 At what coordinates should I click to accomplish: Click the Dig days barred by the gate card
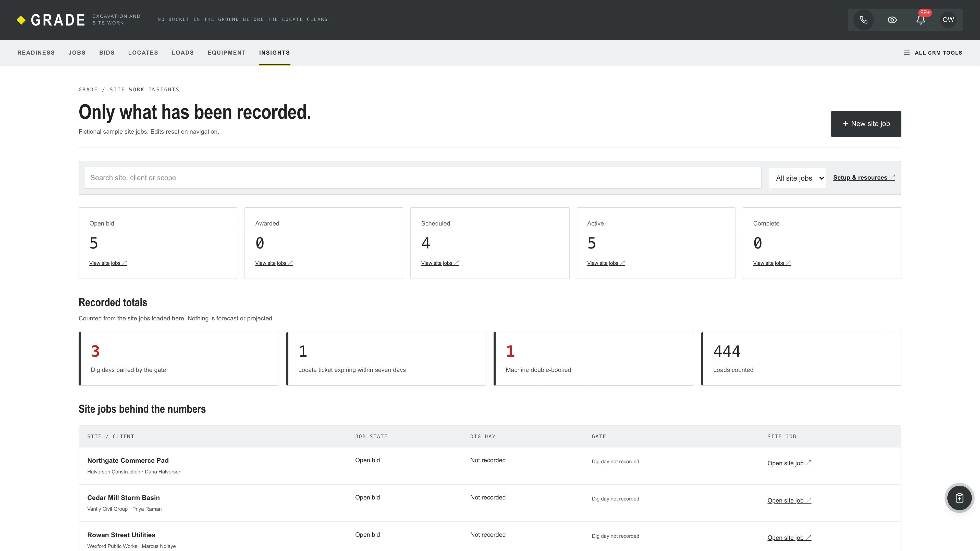(179, 359)
